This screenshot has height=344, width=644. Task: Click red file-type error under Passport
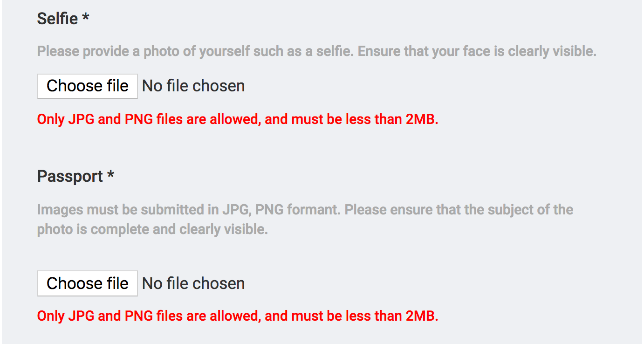[238, 316]
